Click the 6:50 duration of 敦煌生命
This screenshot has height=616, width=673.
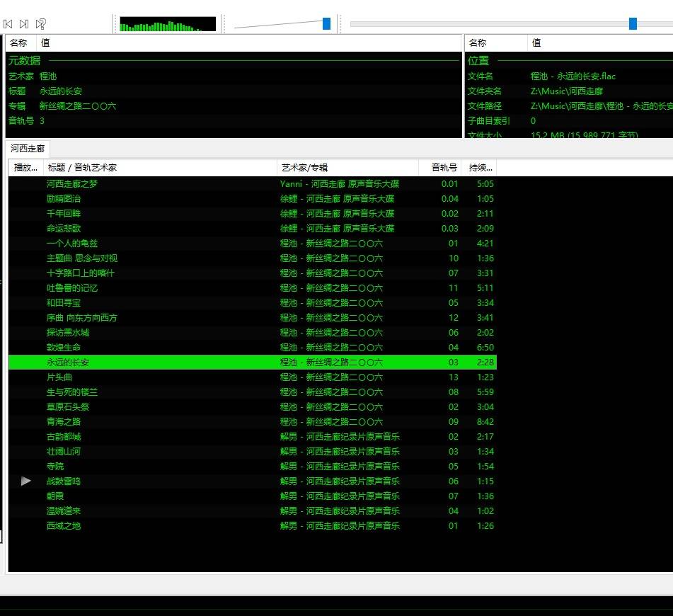click(485, 348)
